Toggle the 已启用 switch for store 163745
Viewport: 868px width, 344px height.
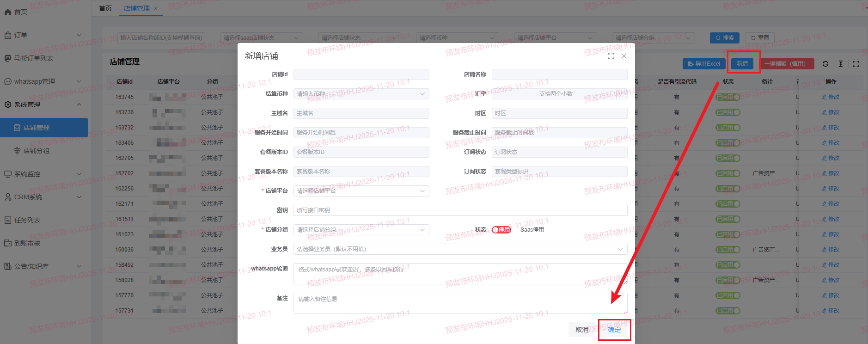pyautogui.click(x=727, y=97)
